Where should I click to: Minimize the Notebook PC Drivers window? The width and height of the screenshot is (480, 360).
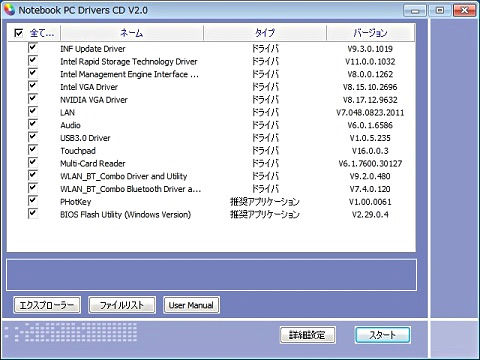coord(415,11)
